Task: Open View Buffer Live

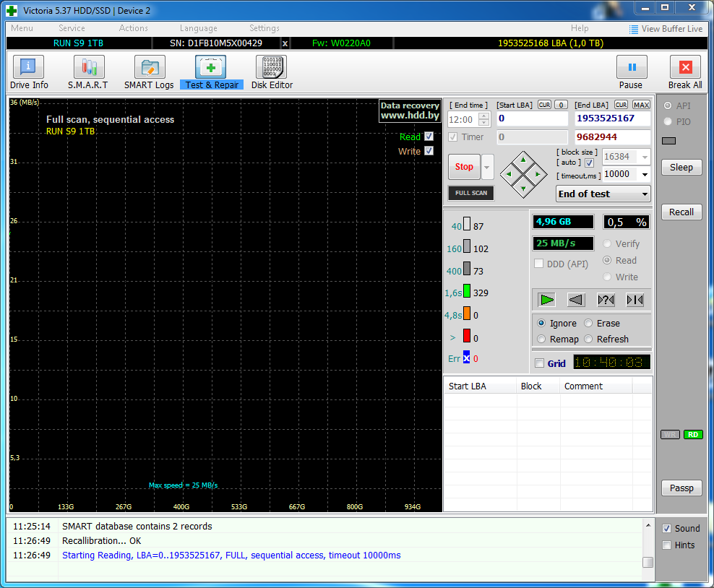Action: coord(666,29)
